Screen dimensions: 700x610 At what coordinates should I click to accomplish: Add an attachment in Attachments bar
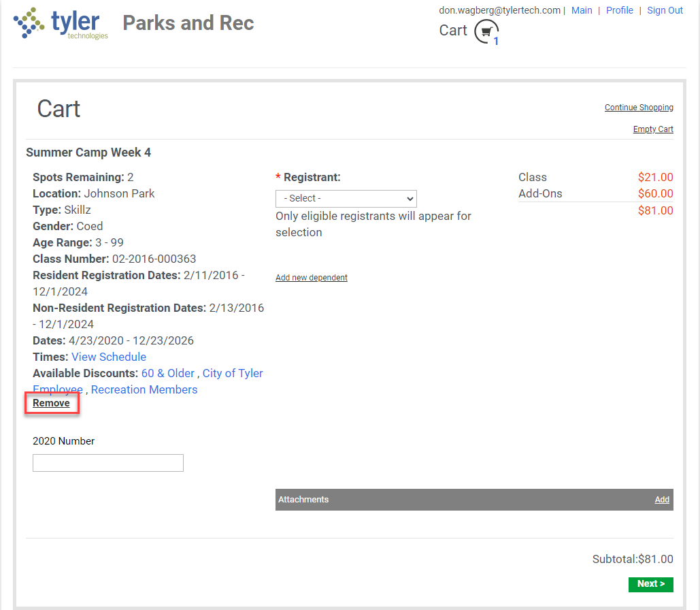[662, 500]
